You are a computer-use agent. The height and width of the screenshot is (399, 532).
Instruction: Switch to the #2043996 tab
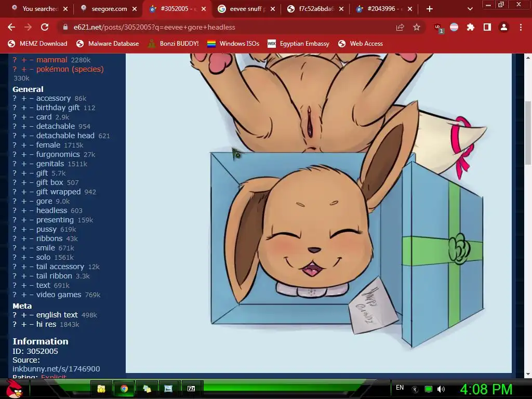click(383, 9)
